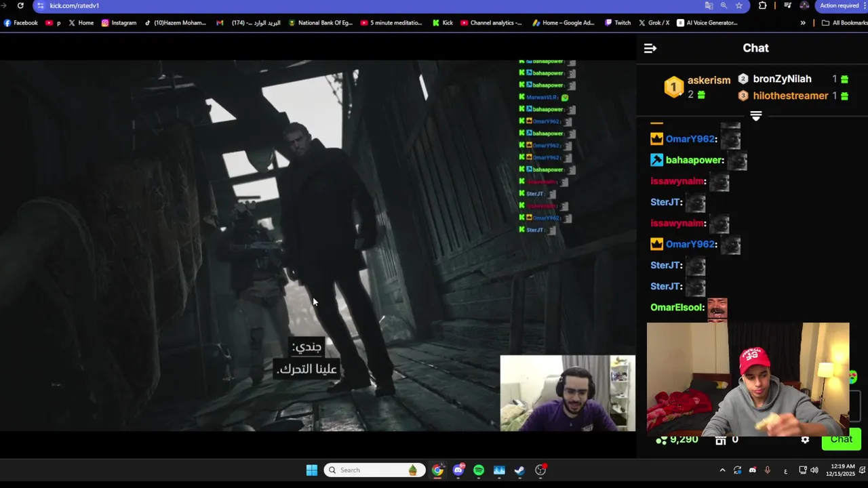The width and height of the screenshot is (868, 488).
Task: Open the TikTok Hazem Moham bookmark
Action: 175,22
